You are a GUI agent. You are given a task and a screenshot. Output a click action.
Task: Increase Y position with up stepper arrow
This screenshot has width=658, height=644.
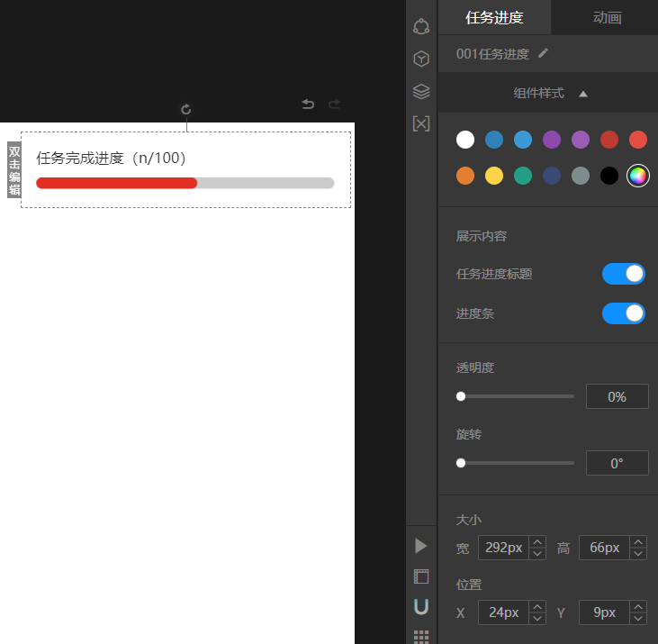pyautogui.click(x=638, y=607)
